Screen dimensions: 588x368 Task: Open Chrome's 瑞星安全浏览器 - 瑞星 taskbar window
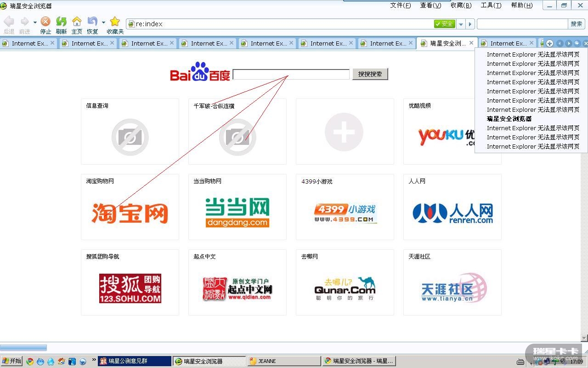[x=359, y=361]
